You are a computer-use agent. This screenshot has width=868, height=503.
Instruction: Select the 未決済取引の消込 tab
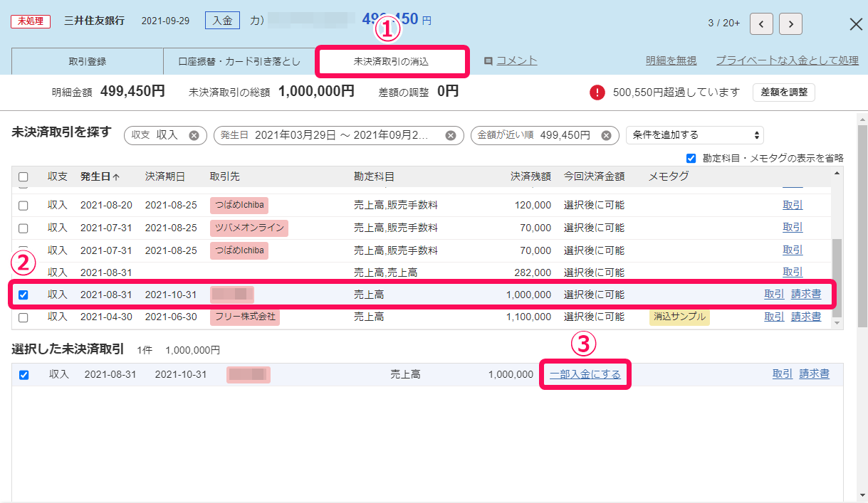(392, 62)
